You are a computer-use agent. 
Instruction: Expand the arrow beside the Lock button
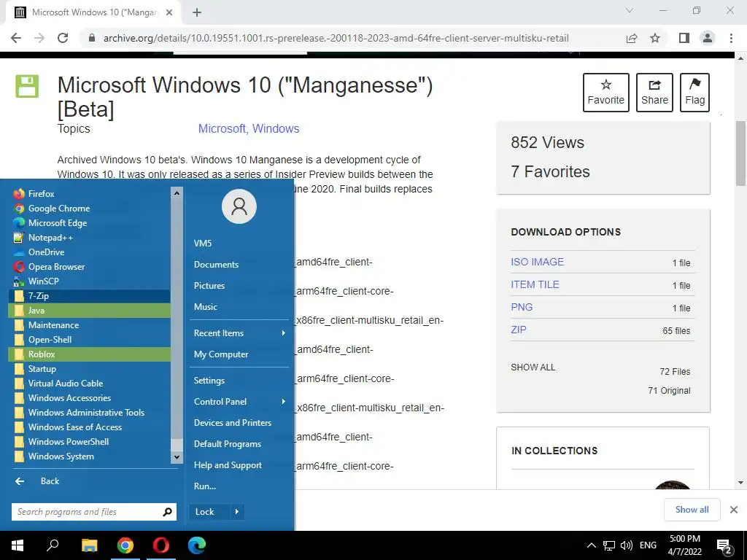237,512
